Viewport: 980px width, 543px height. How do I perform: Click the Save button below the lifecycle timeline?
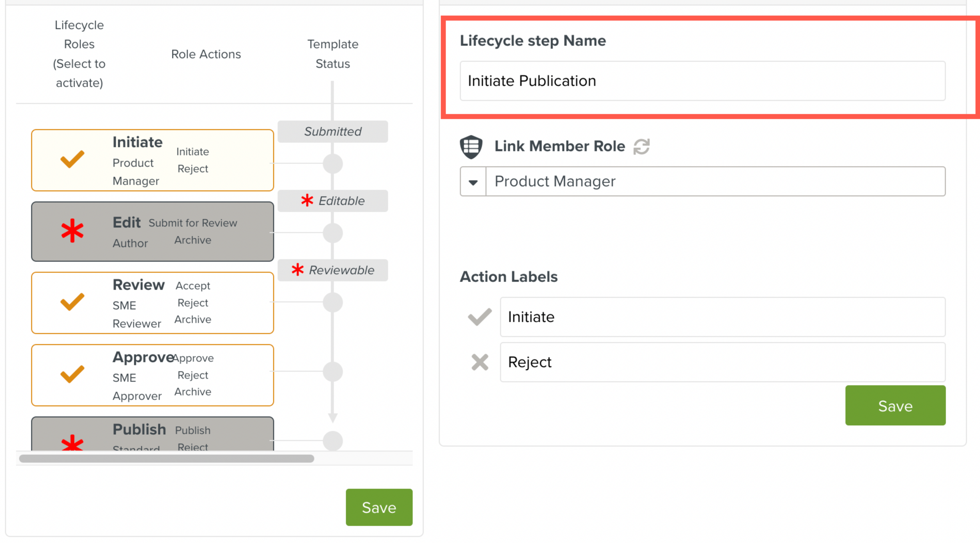379,507
